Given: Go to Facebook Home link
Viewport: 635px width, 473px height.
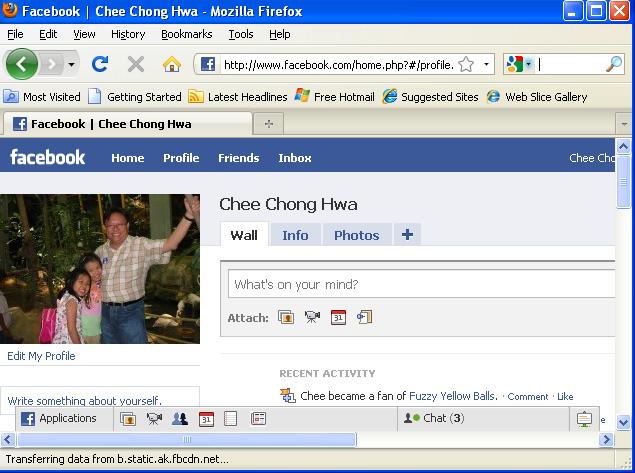Looking at the screenshot, I should click(128, 158).
